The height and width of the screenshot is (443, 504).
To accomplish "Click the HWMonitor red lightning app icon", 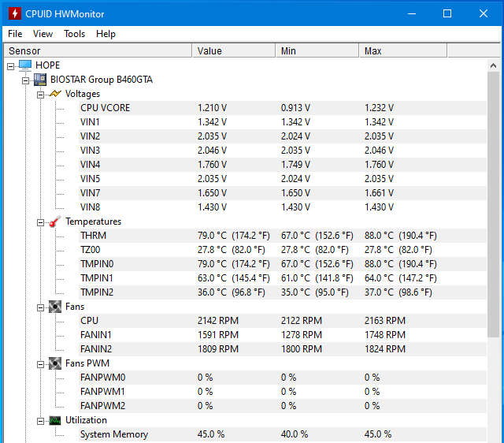I will click(15, 14).
